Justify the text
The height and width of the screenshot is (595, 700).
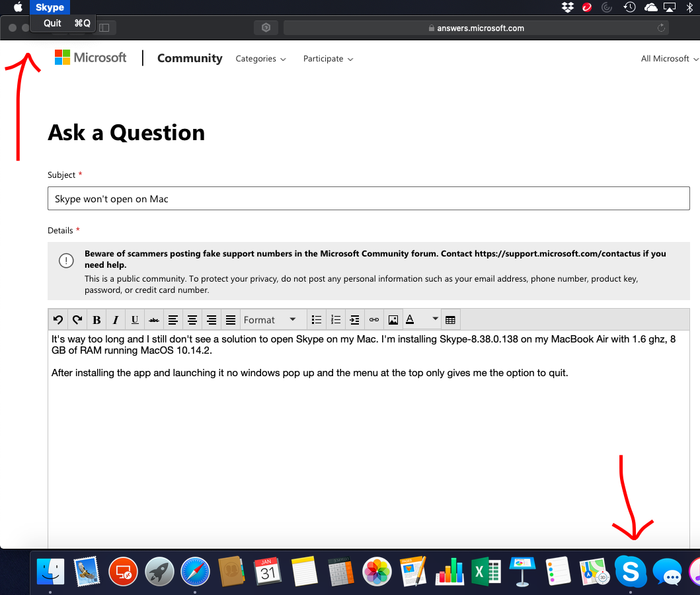[231, 319]
